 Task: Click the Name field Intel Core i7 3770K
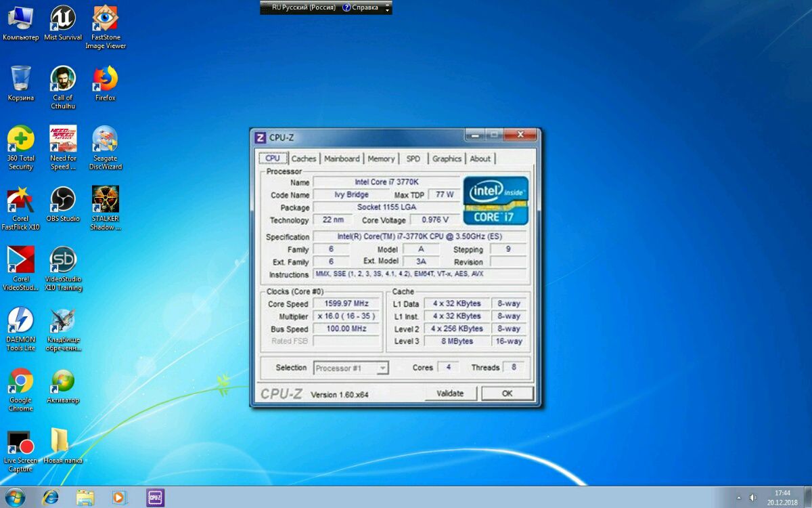(386, 182)
